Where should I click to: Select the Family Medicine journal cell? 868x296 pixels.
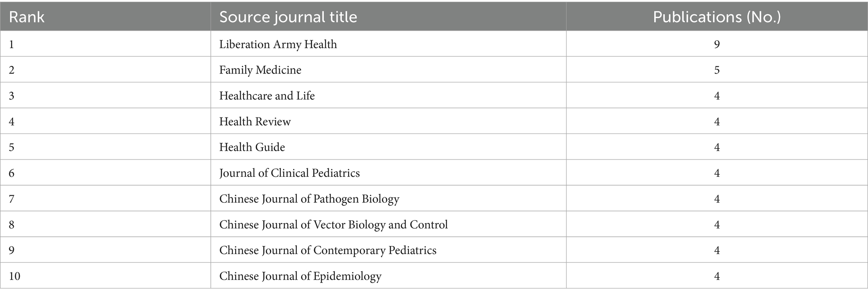coord(260,70)
